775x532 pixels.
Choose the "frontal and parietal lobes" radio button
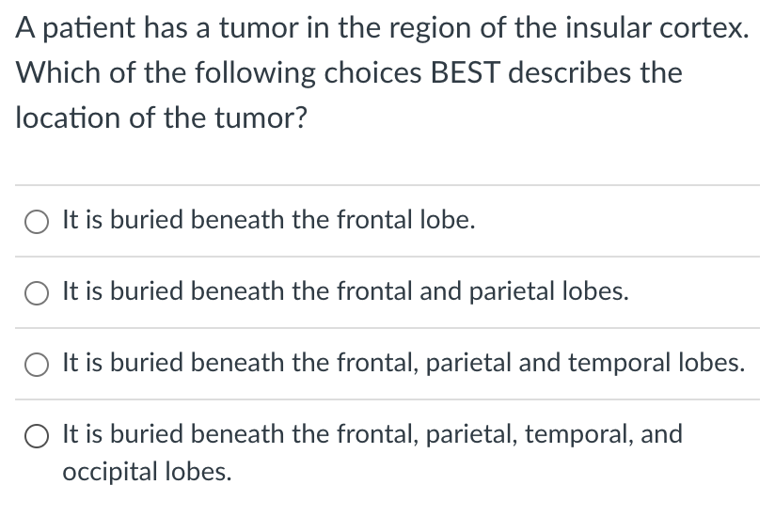(39, 293)
